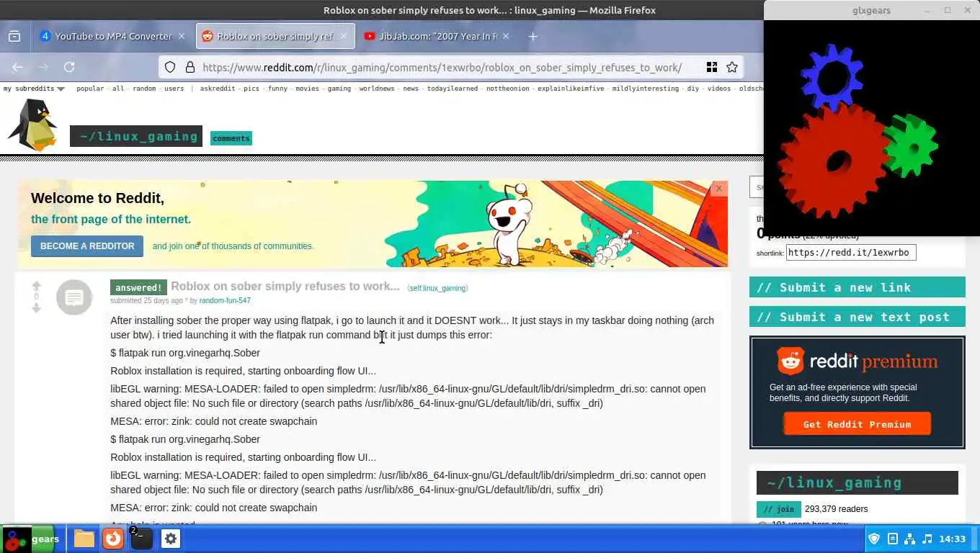This screenshot has width=980, height=553.
Task: Go back with the Firefox back arrow
Action: [x=17, y=67]
